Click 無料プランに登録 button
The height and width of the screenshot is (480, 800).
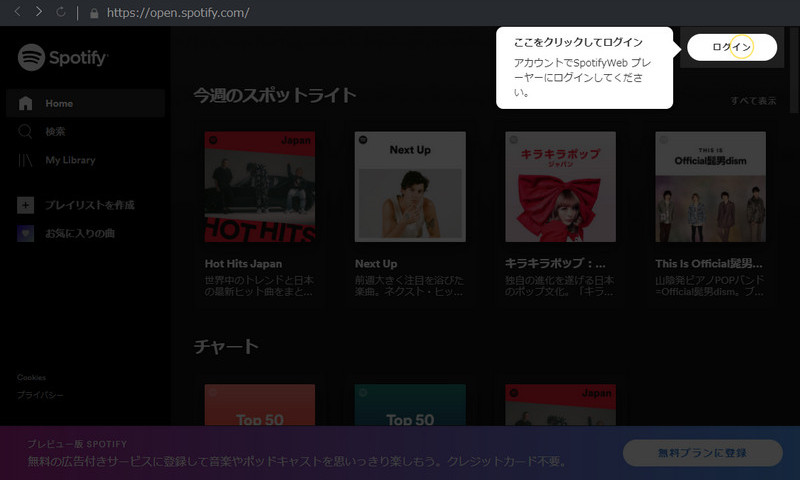click(x=703, y=453)
